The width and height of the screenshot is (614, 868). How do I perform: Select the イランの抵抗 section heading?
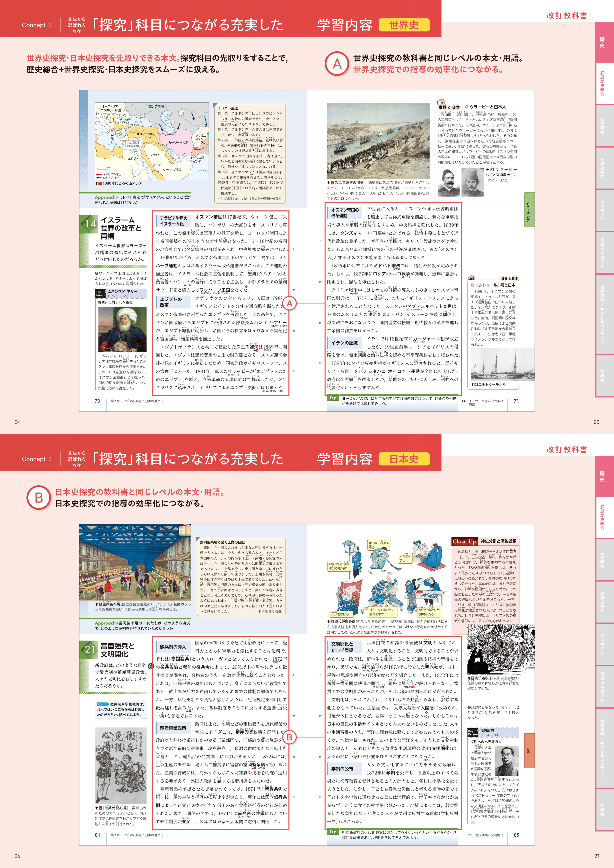(x=344, y=343)
